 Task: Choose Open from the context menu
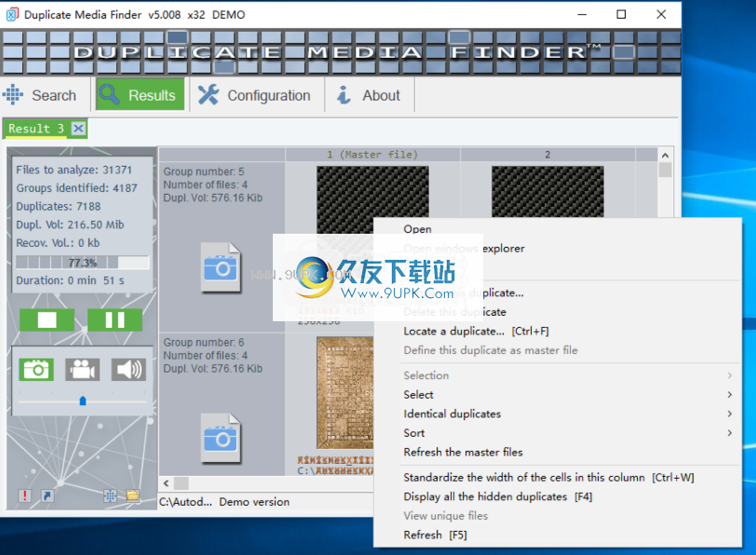558,229
